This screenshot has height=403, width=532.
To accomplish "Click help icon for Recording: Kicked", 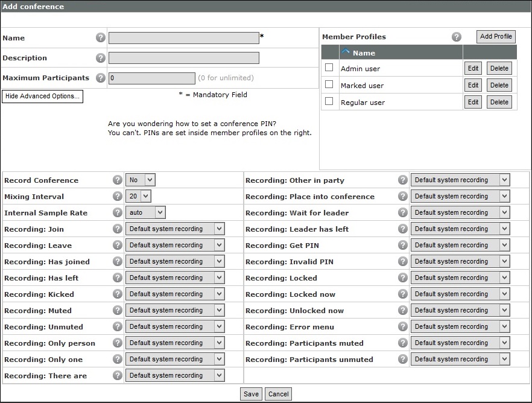I will click(x=118, y=294).
